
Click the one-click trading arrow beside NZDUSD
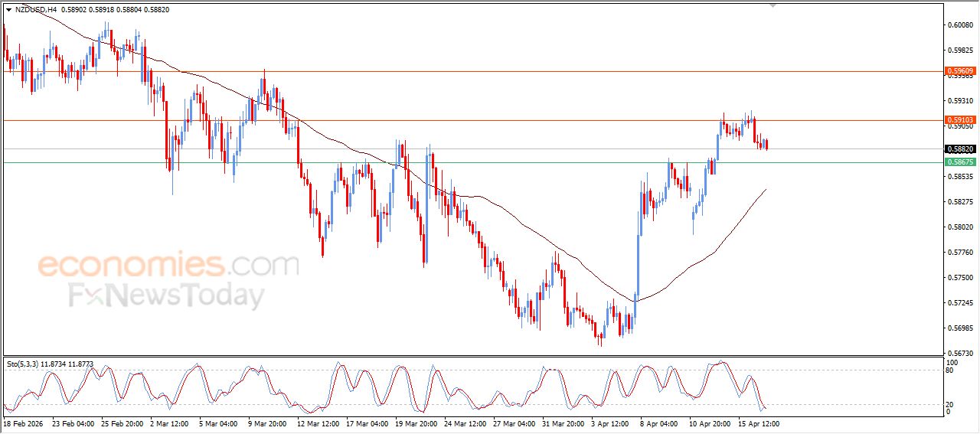coord(8,9)
